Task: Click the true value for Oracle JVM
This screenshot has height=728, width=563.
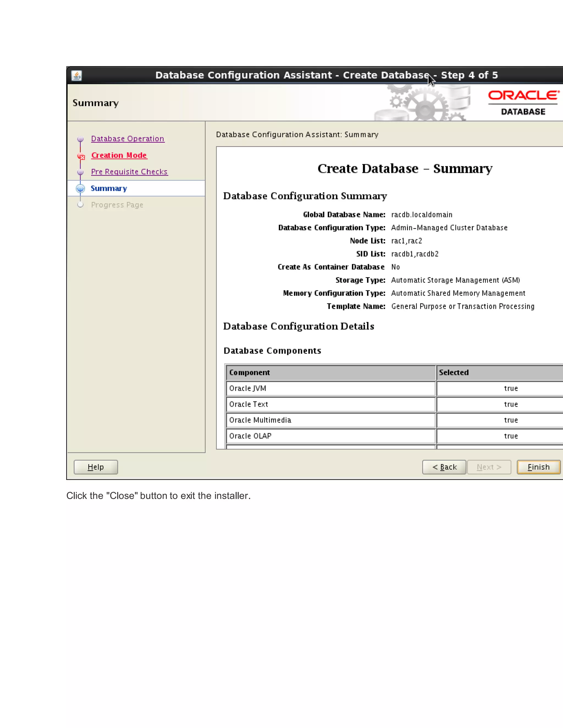Action: point(511,388)
